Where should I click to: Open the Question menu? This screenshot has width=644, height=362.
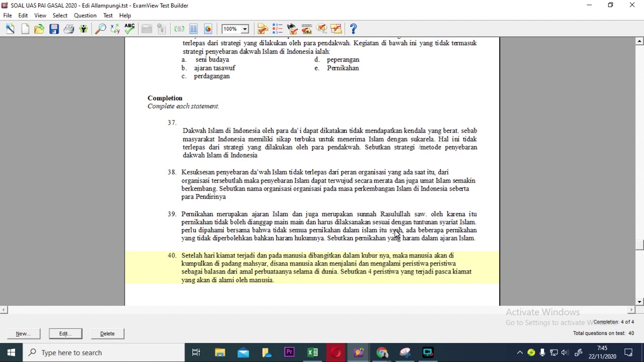85,16
